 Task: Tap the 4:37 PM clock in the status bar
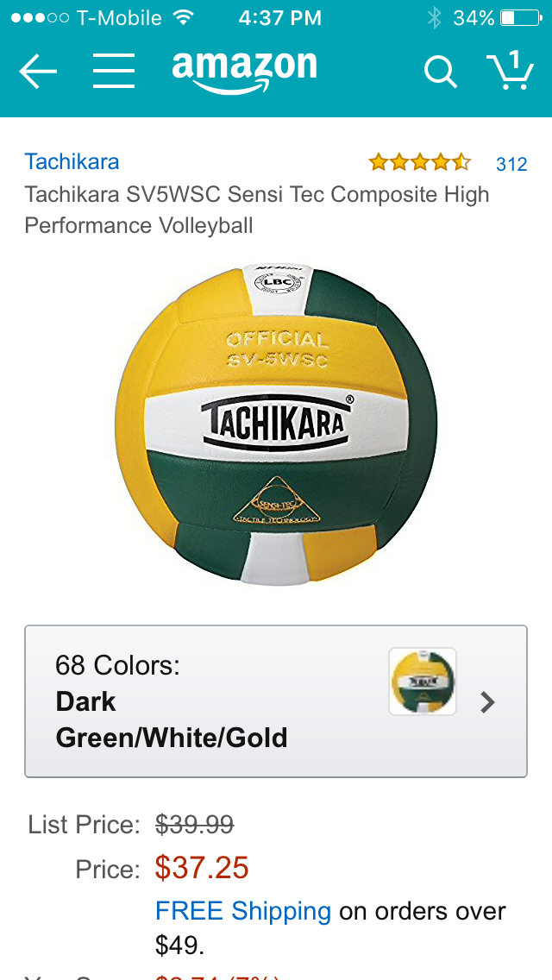pyautogui.click(x=280, y=17)
